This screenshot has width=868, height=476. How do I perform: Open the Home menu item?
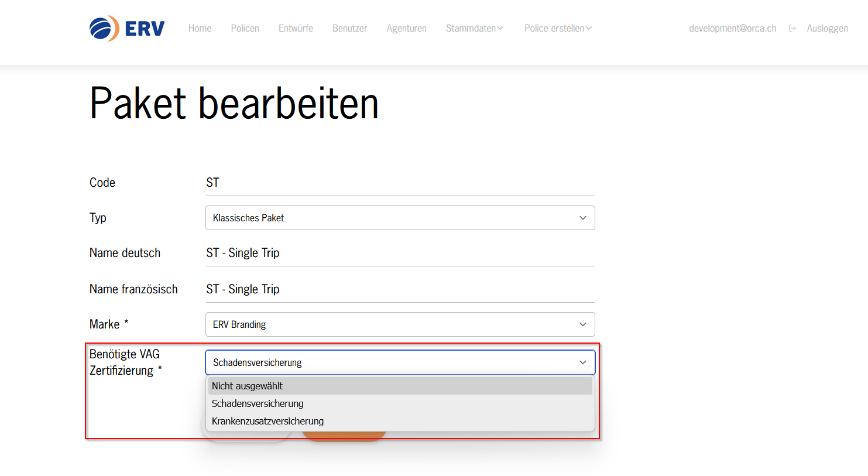coord(200,28)
